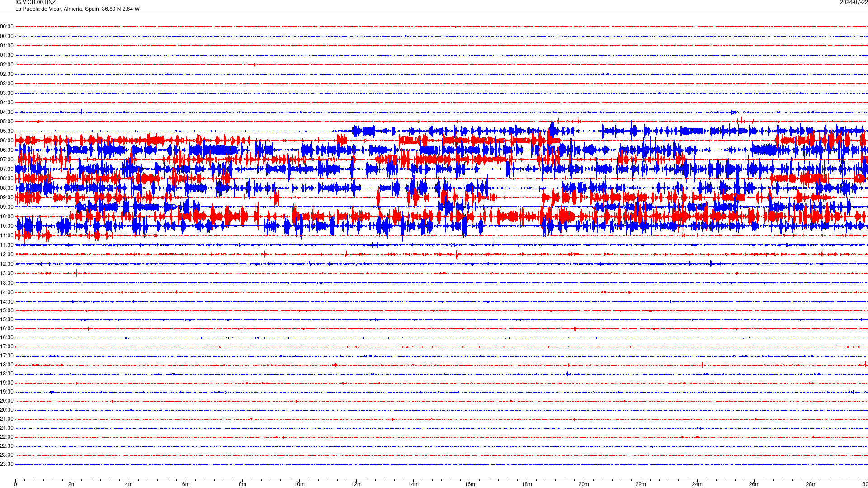Viewport: 868px width, 488px height.
Task: Select the 11:30 time row label
Action: click(x=7, y=245)
